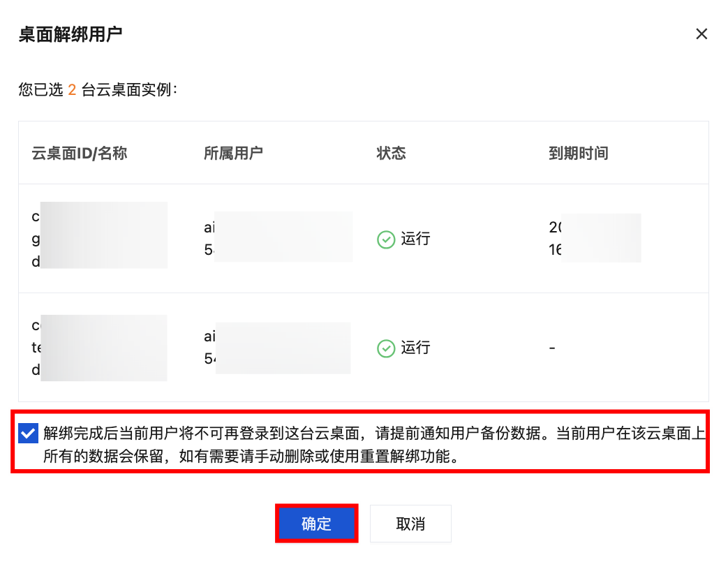This screenshot has height=562, width=728.
Task: Click the orange selected-count number 2
Action: (x=72, y=89)
